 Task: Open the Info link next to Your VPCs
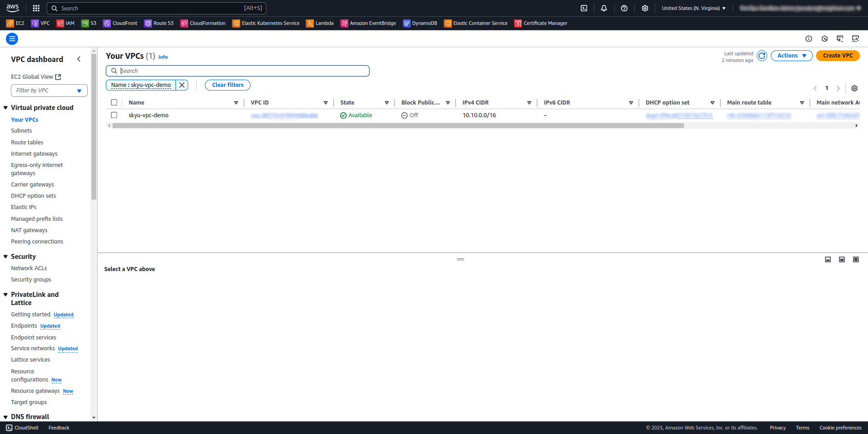163,57
